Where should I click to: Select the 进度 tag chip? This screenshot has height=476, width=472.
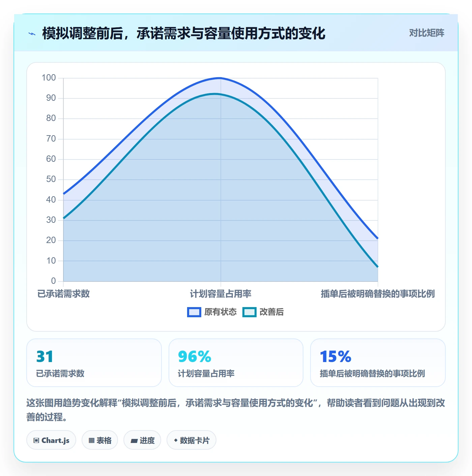coord(142,440)
